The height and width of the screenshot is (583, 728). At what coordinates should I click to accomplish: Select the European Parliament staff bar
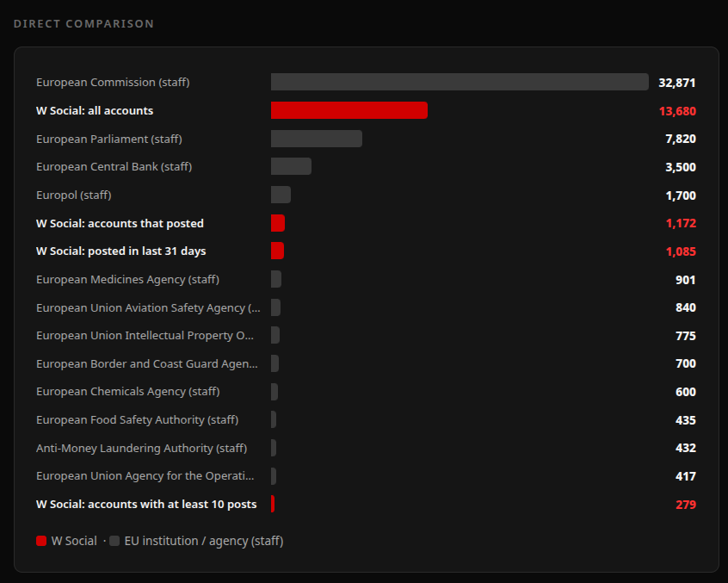[317, 139]
